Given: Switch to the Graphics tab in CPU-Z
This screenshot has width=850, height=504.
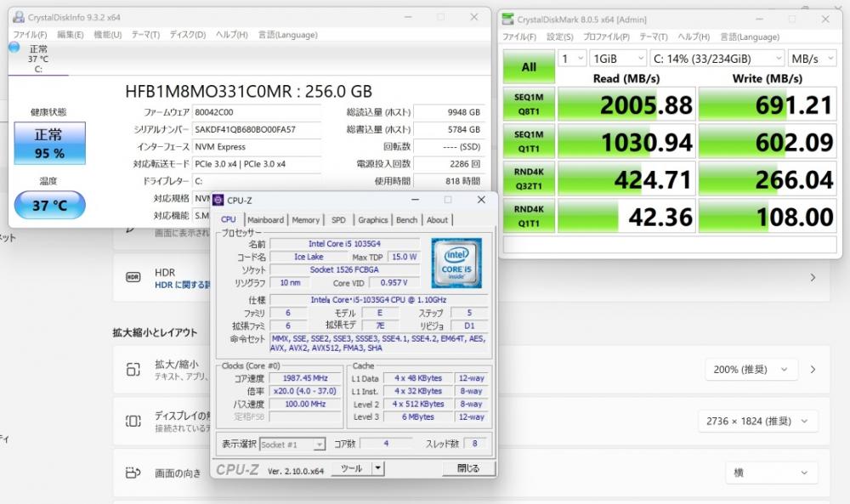Looking at the screenshot, I should (x=372, y=220).
